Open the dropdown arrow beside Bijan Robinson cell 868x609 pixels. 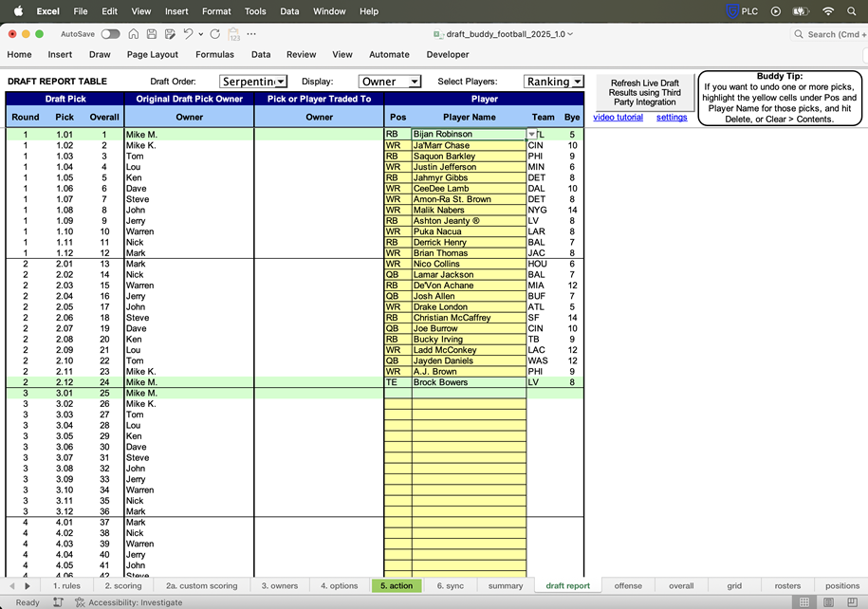pos(531,134)
